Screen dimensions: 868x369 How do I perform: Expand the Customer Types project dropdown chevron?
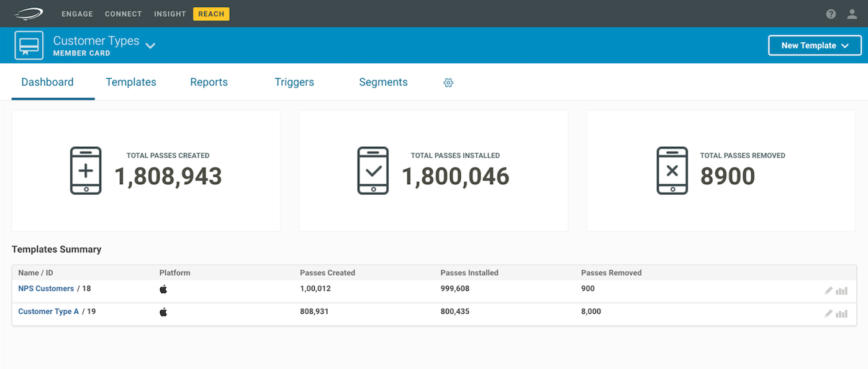[150, 45]
